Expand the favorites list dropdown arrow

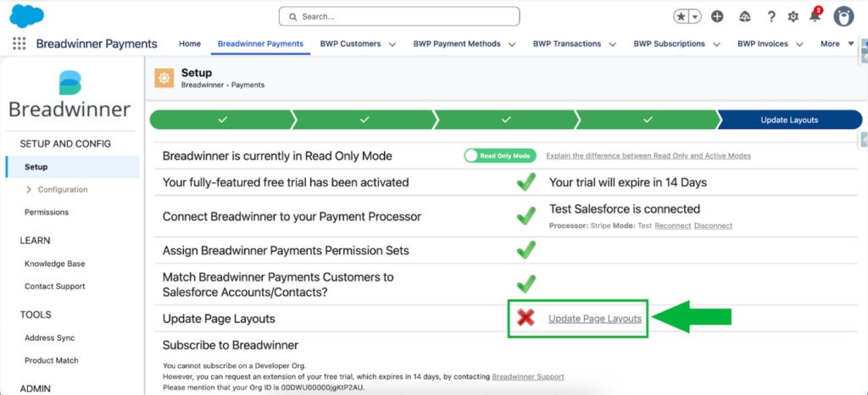click(x=695, y=17)
